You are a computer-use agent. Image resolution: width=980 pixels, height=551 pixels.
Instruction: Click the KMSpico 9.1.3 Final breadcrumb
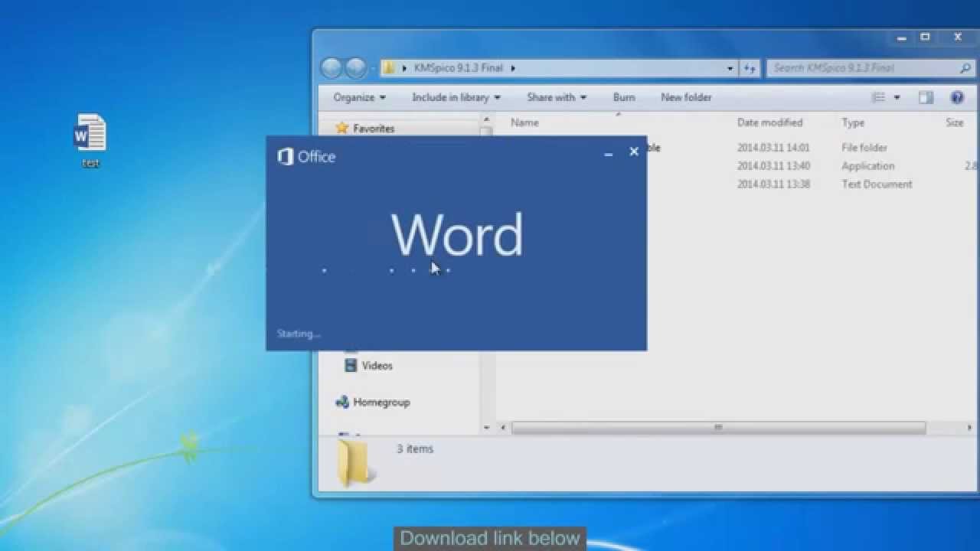point(458,68)
